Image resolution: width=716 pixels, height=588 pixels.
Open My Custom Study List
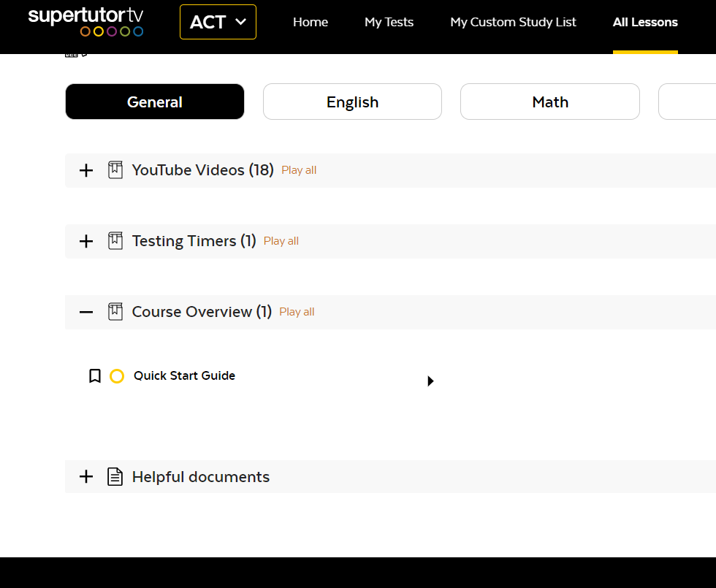click(513, 22)
